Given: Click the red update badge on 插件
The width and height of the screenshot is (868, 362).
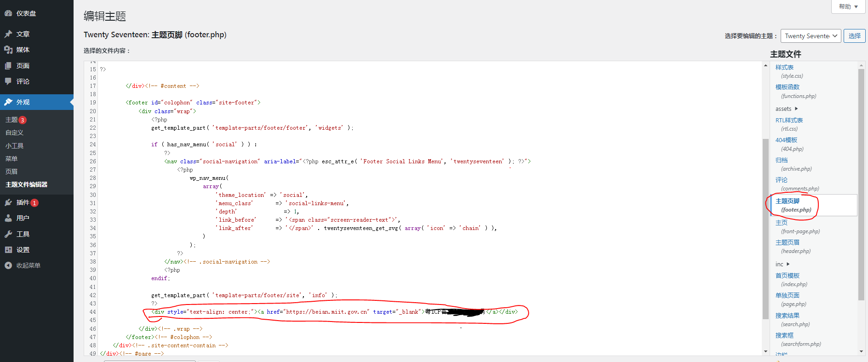Looking at the screenshot, I should point(34,203).
